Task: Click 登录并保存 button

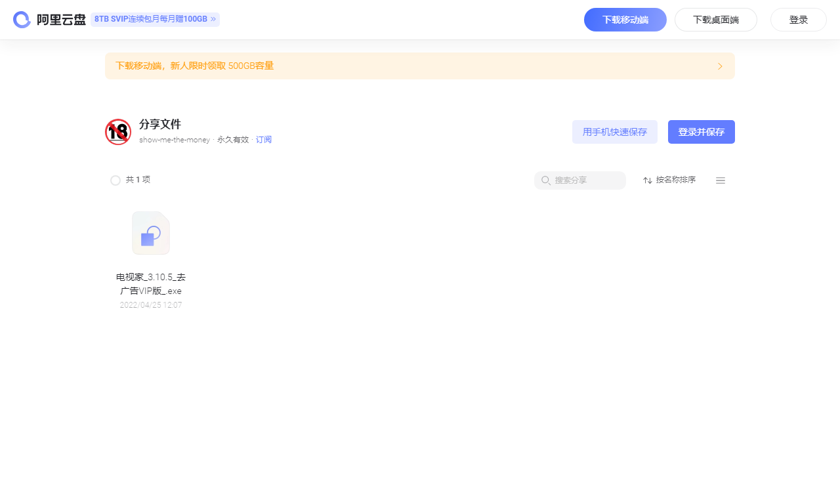Action: click(702, 132)
